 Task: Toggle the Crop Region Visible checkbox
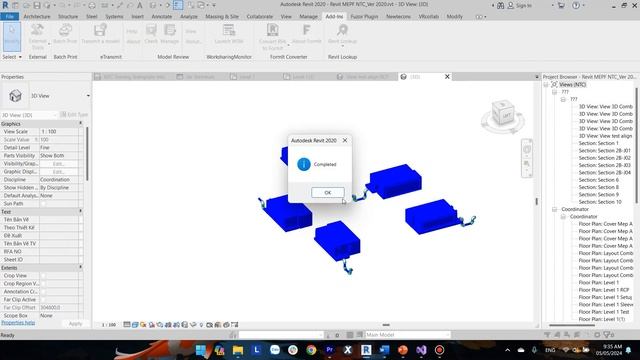click(x=44, y=284)
